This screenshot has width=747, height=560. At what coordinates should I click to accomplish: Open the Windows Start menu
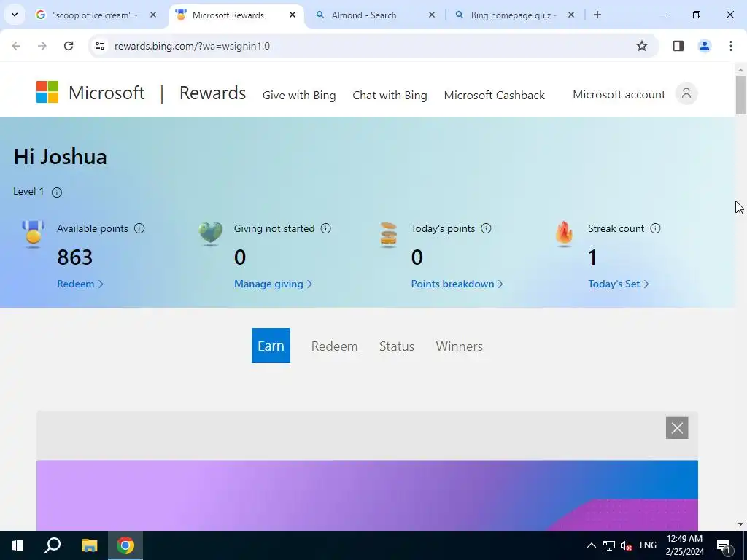click(x=18, y=545)
